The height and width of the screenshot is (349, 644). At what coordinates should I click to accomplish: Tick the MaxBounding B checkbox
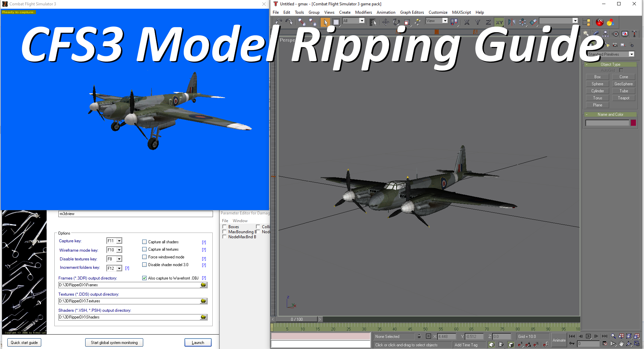point(224,232)
